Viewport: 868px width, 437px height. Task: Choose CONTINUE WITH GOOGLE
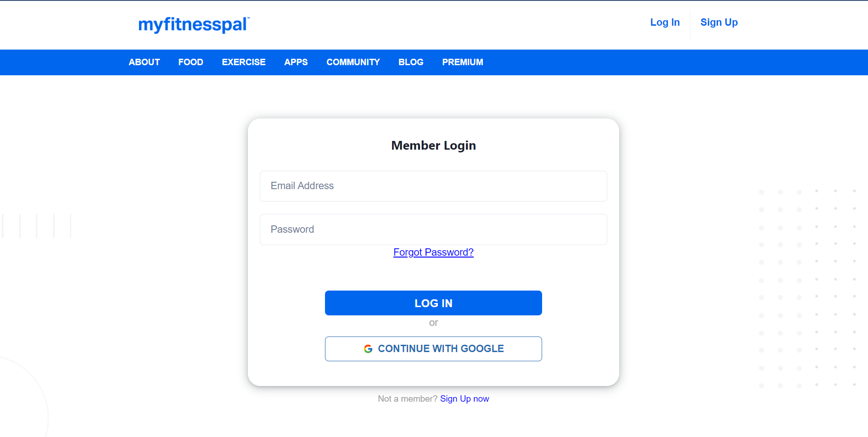[x=433, y=349]
